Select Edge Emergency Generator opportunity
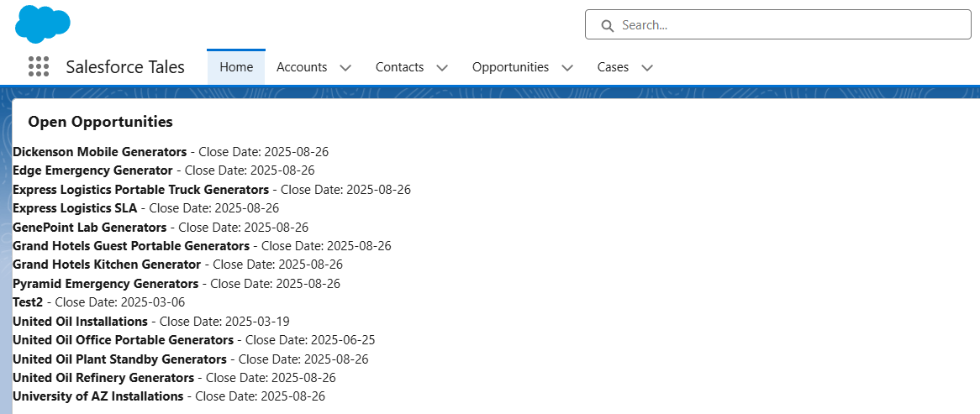Image resolution: width=980 pixels, height=414 pixels. pyautogui.click(x=92, y=170)
